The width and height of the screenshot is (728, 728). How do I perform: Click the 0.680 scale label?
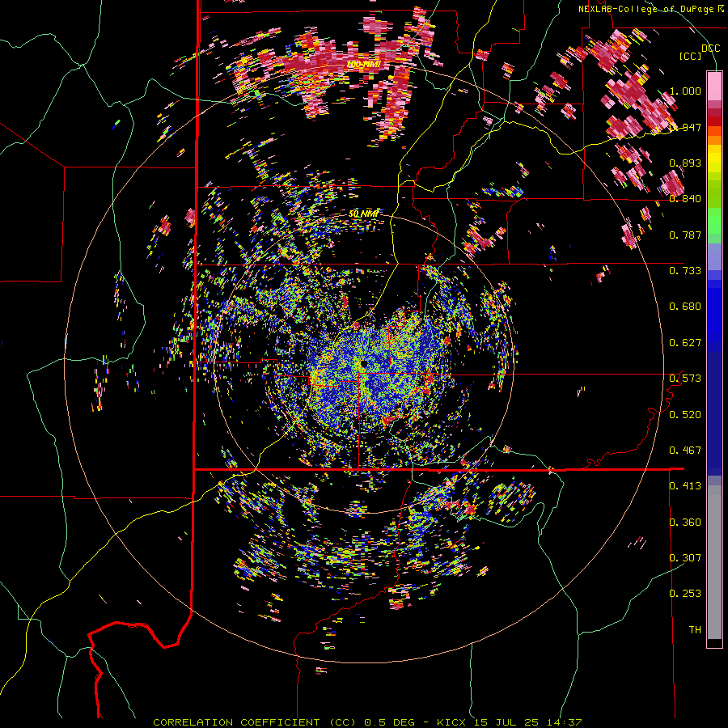click(x=685, y=307)
